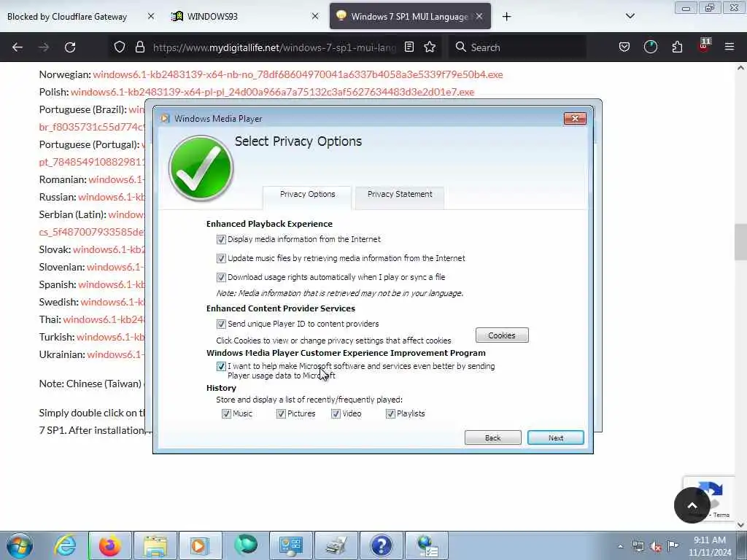Open the network globe checklist taskbar icon
Viewport: 747px width, 560px height.
[426, 545]
